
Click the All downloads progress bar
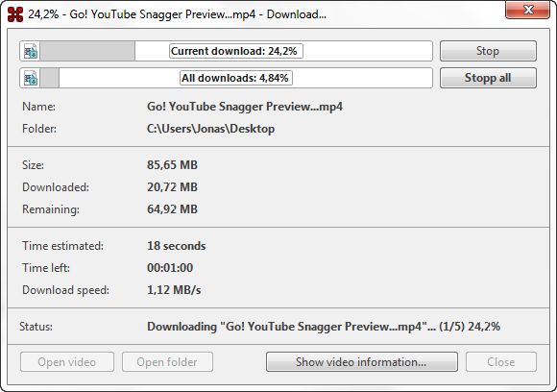click(x=236, y=78)
